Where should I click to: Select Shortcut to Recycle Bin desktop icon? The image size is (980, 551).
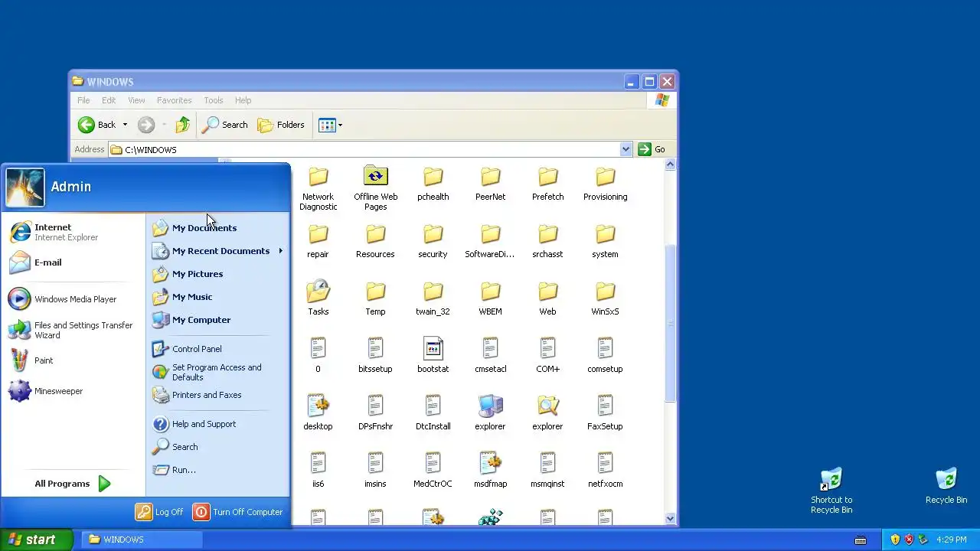(831, 491)
